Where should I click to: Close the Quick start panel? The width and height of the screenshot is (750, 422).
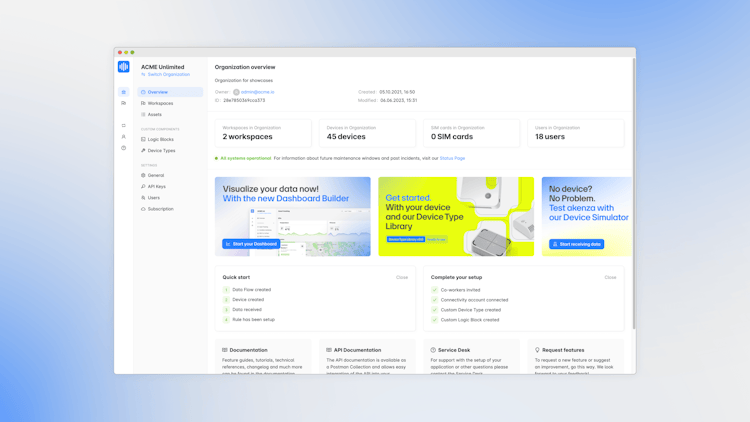pos(402,278)
